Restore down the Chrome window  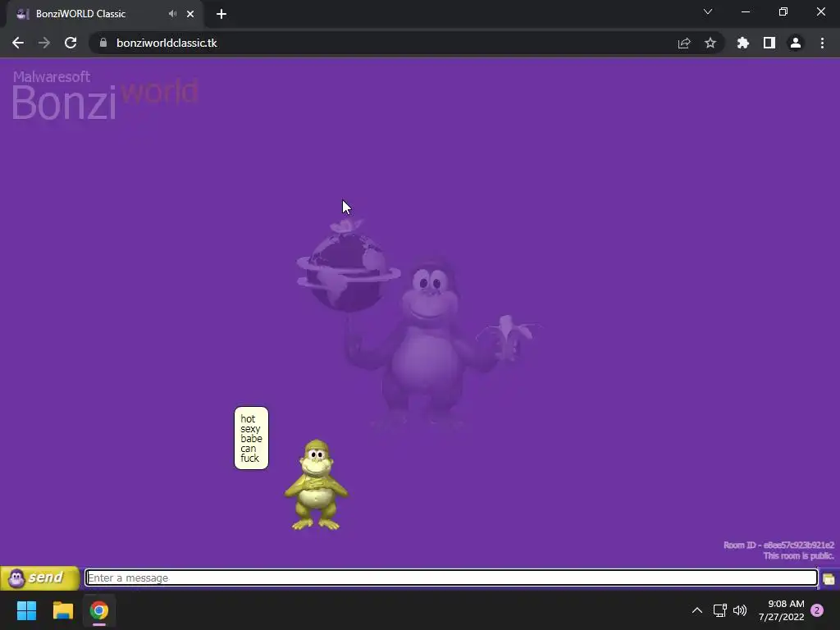point(783,11)
